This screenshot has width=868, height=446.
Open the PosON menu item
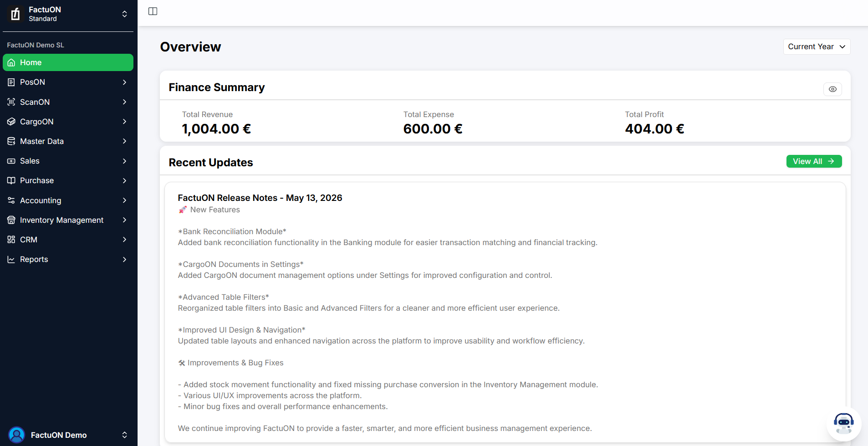point(68,82)
